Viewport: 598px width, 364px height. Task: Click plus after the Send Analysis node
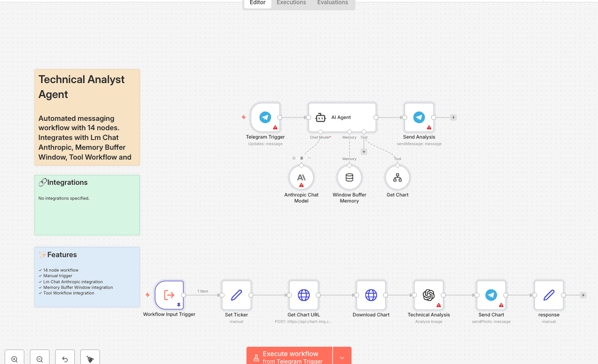453,118
